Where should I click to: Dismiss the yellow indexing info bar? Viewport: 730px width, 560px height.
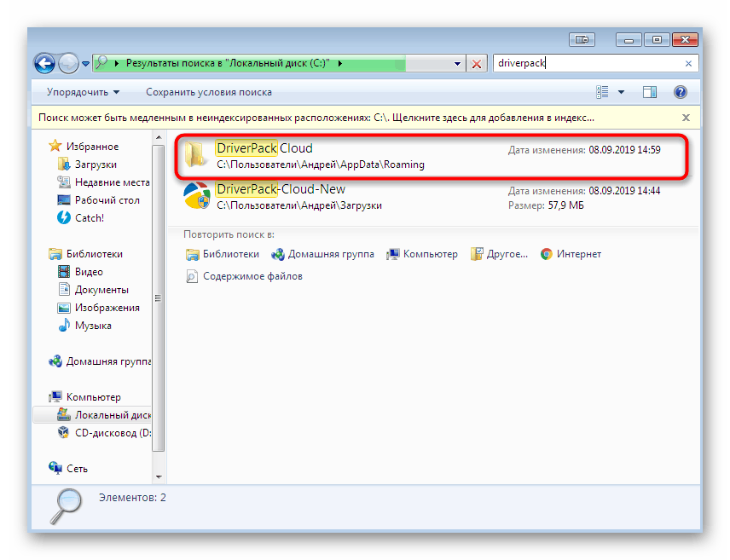click(x=686, y=118)
